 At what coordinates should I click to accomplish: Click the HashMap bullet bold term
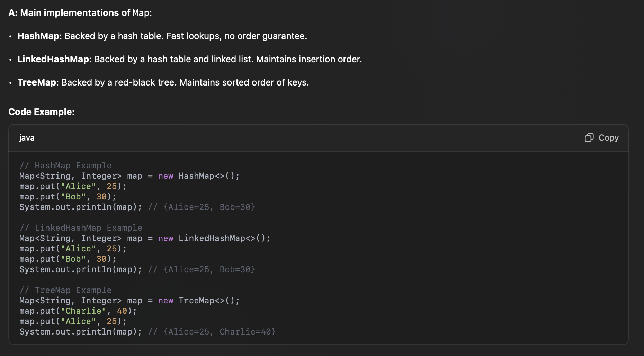click(38, 36)
